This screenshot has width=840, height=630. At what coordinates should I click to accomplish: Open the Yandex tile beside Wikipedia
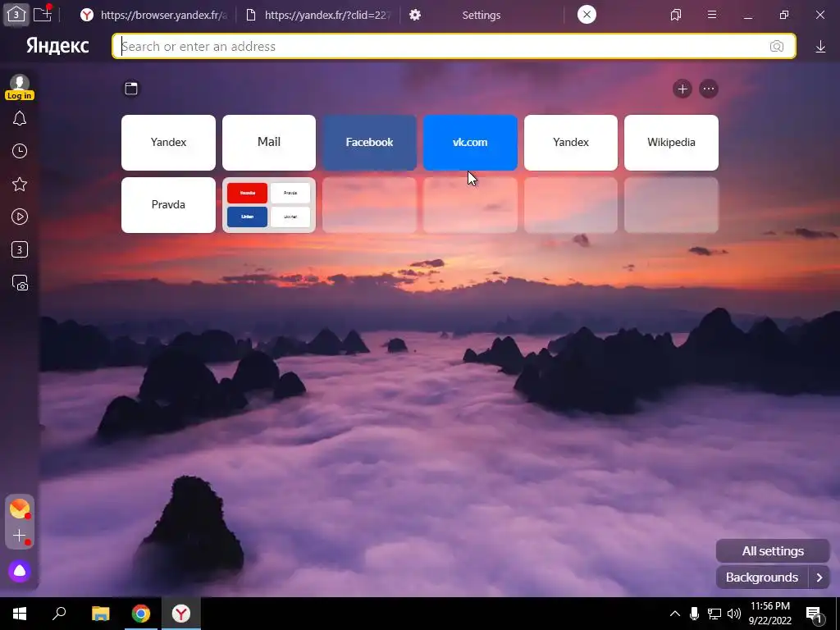click(x=571, y=143)
